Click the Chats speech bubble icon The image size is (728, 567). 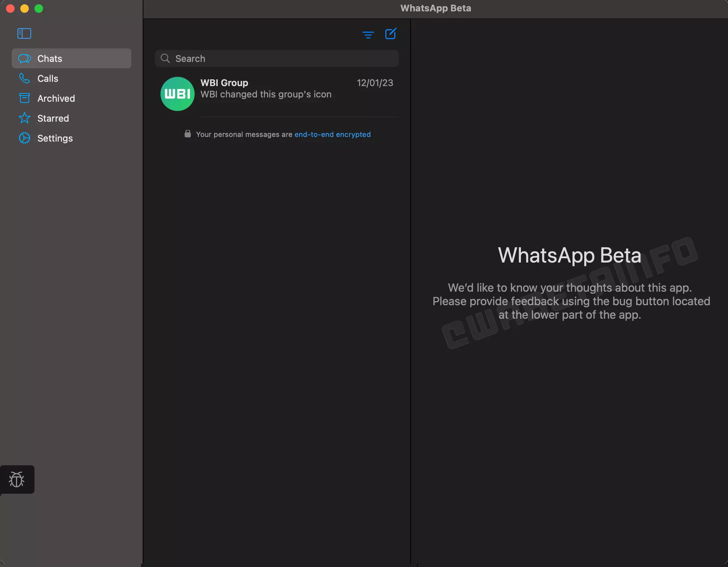(x=25, y=59)
